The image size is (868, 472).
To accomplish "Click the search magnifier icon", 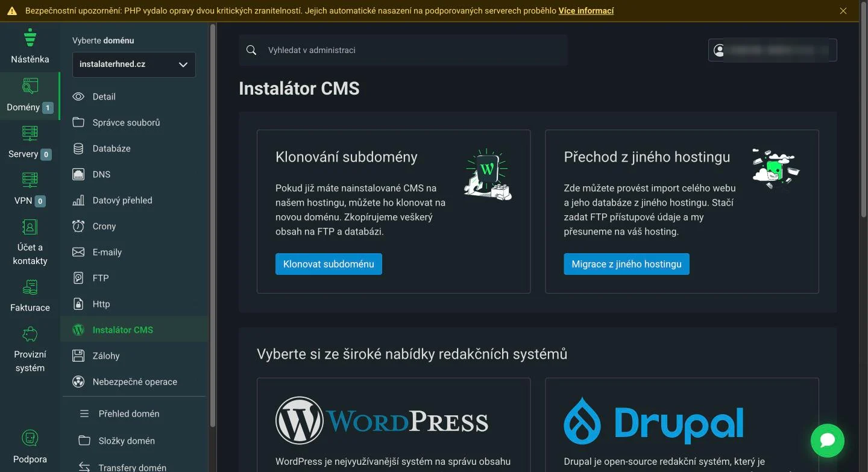I will click(x=251, y=50).
